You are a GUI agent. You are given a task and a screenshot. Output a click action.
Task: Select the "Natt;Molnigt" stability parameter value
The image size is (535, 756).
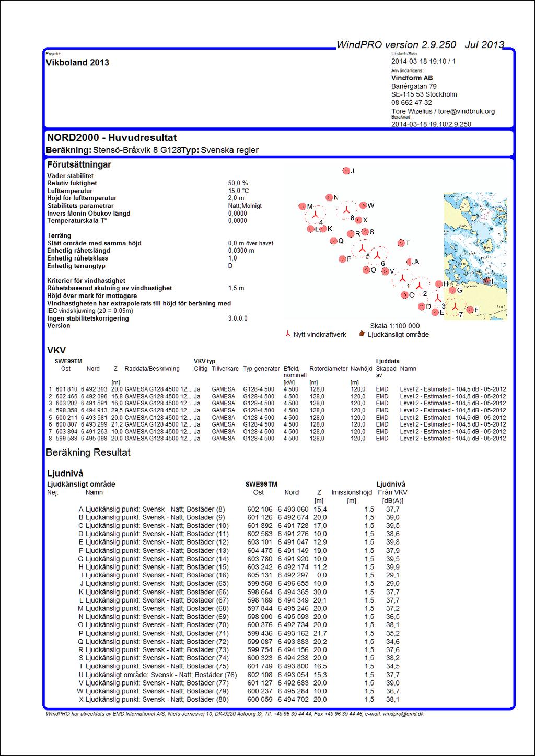[x=245, y=206]
